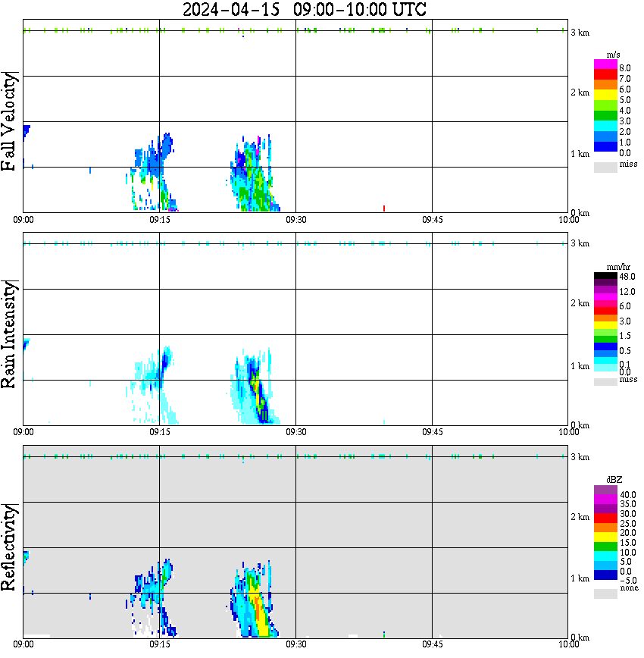Screen dimensions: 644x658
Task: Pick the yellow 15.0 dBZ swatch
Action: [x=605, y=537]
